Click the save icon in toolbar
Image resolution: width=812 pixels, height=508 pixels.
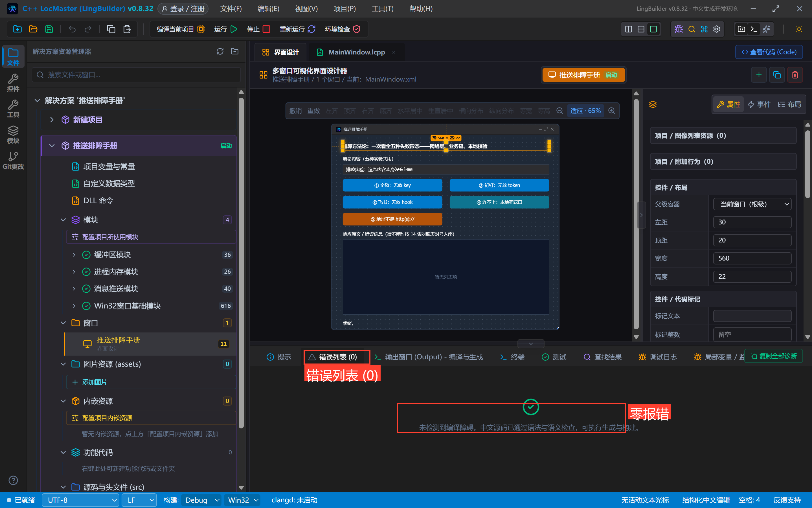[49, 29]
